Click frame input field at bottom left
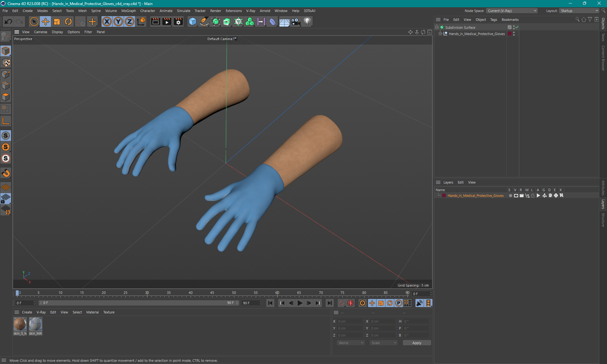The width and height of the screenshot is (607, 364). (x=24, y=303)
